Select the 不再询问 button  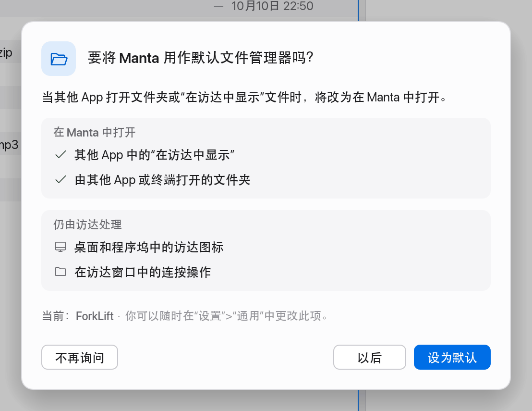80,357
